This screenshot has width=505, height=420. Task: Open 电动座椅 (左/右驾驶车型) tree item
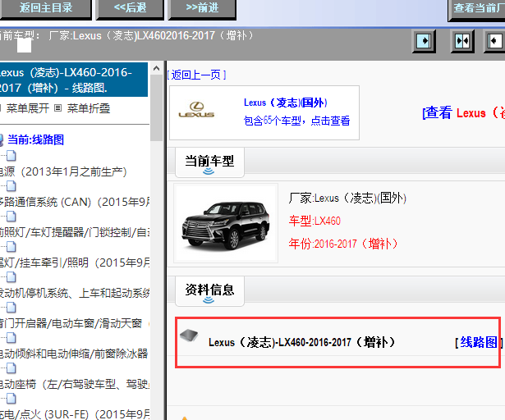pyautogui.click(x=75, y=384)
